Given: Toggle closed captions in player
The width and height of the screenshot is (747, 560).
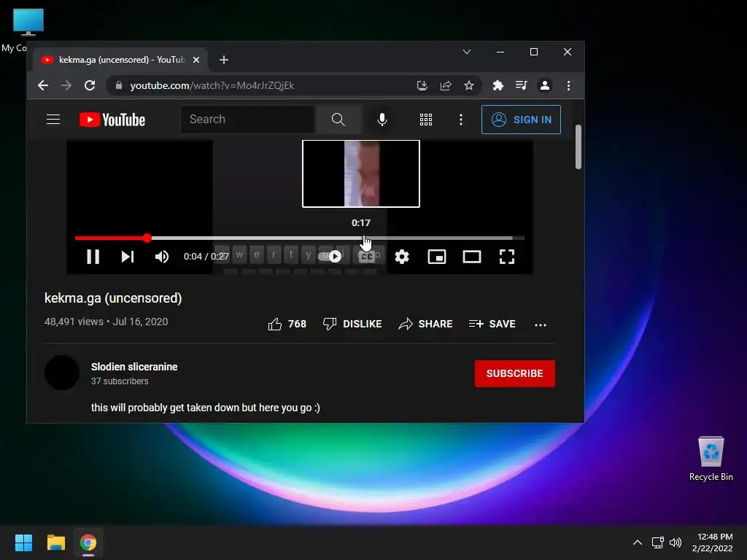Looking at the screenshot, I should pyautogui.click(x=366, y=257).
